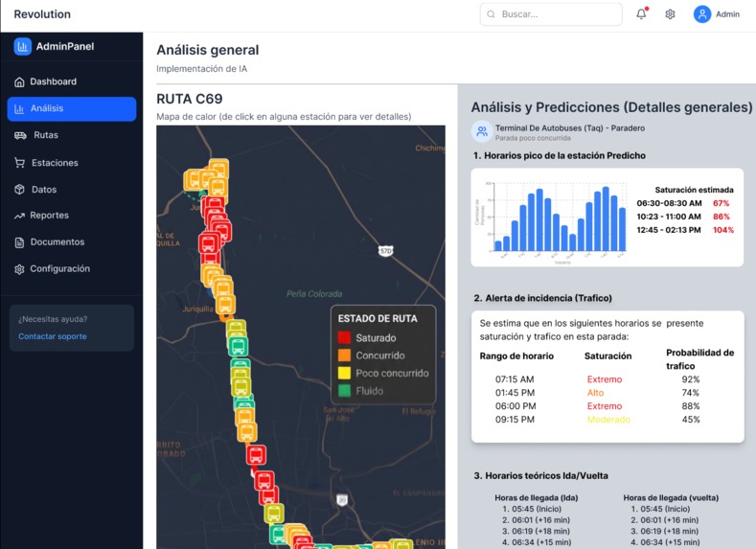The image size is (756, 549).
Task: Click the search magnifier icon
Action: pos(491,14)
